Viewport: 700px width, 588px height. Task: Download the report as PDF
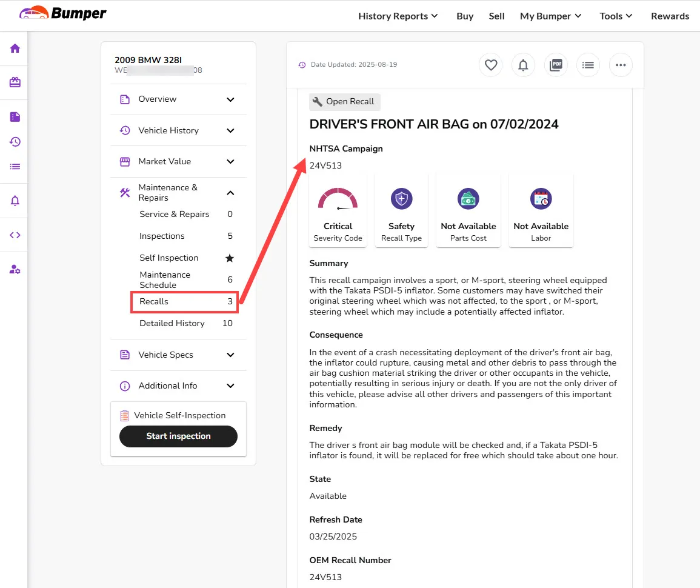(x=555, y=65)
